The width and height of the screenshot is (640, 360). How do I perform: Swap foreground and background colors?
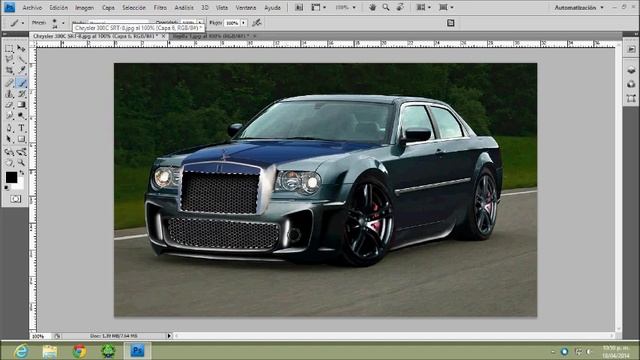21,173
